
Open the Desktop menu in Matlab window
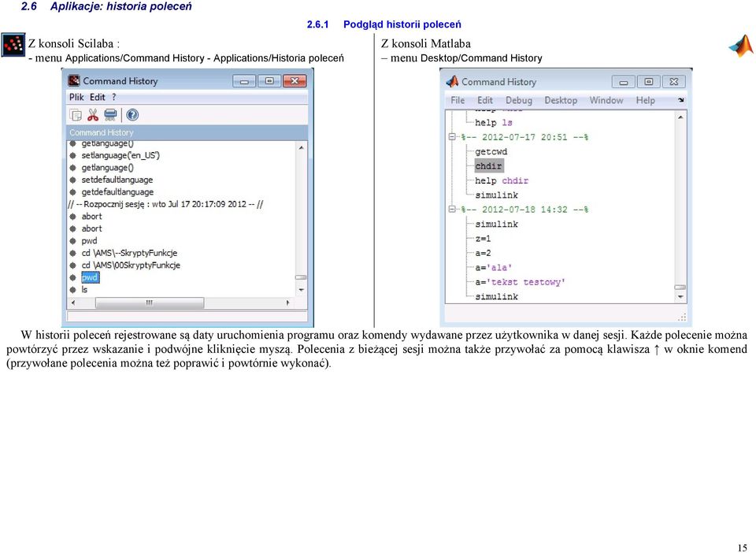click(561, 100)
